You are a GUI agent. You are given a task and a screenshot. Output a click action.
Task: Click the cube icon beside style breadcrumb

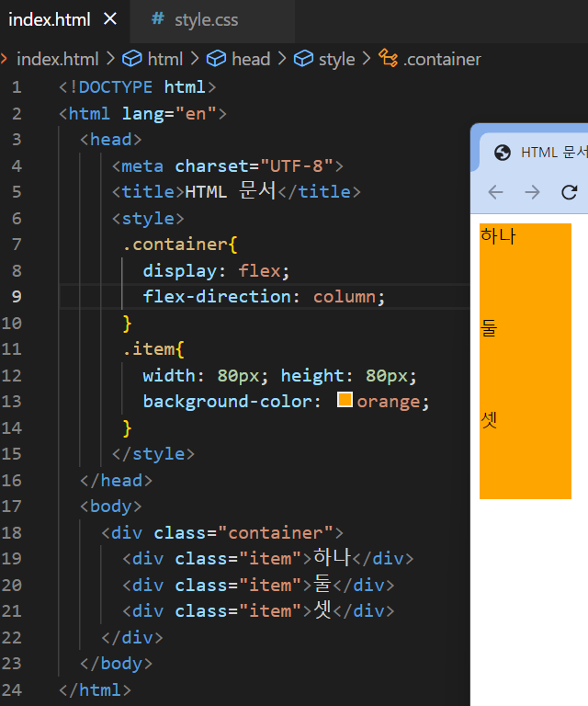[303, 59]
